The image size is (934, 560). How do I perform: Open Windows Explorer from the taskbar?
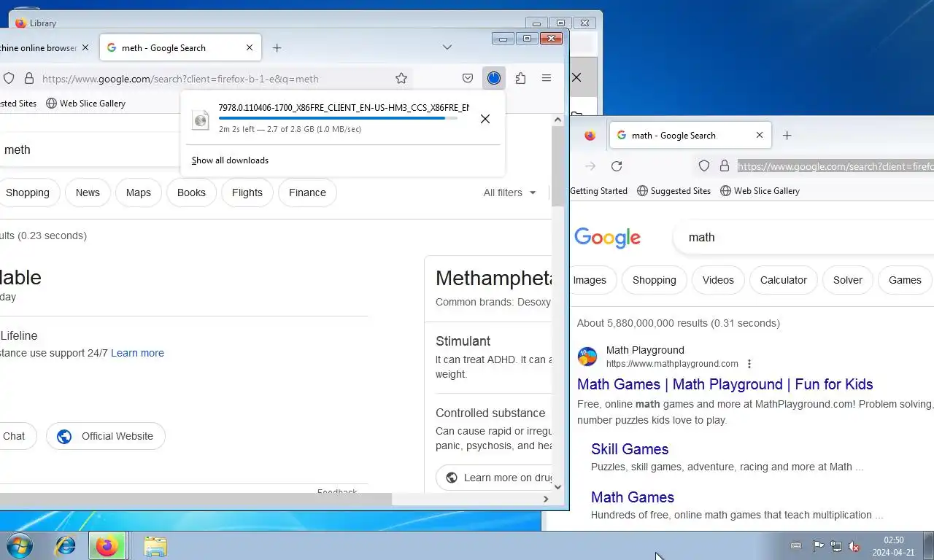click(155, 545)
